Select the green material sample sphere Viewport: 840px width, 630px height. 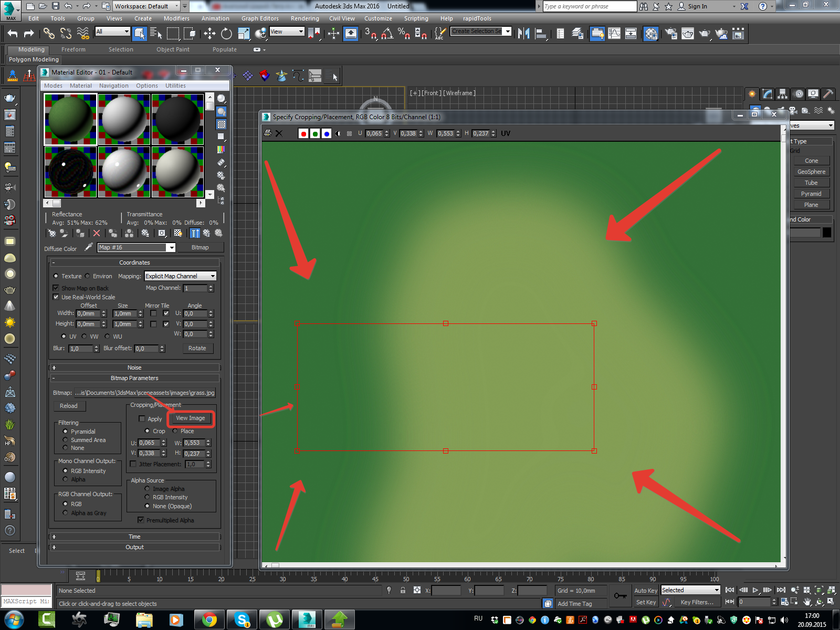[x=70, y=119]
